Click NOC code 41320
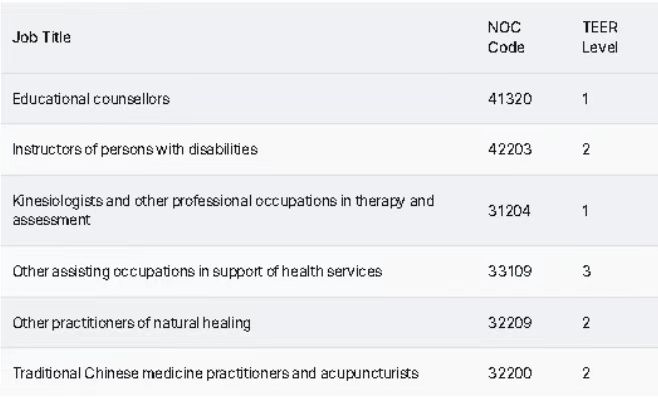Screen dimensions: 658x397 point(510,99)
